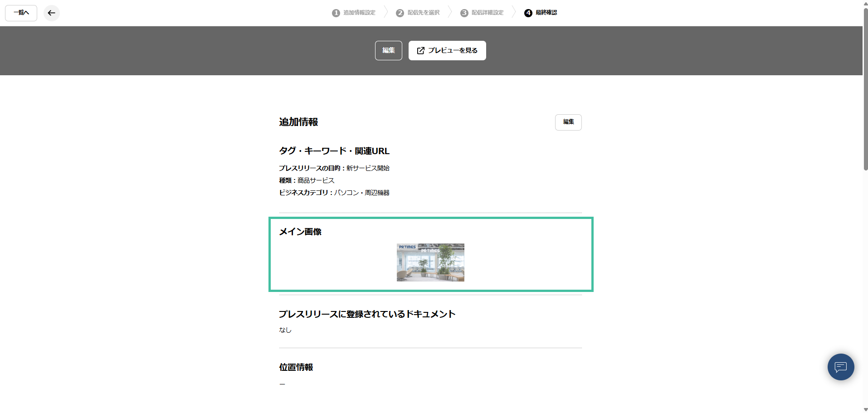
Task: Click the scroll-down arrow on the scrollbar
Action: point(864,408)
